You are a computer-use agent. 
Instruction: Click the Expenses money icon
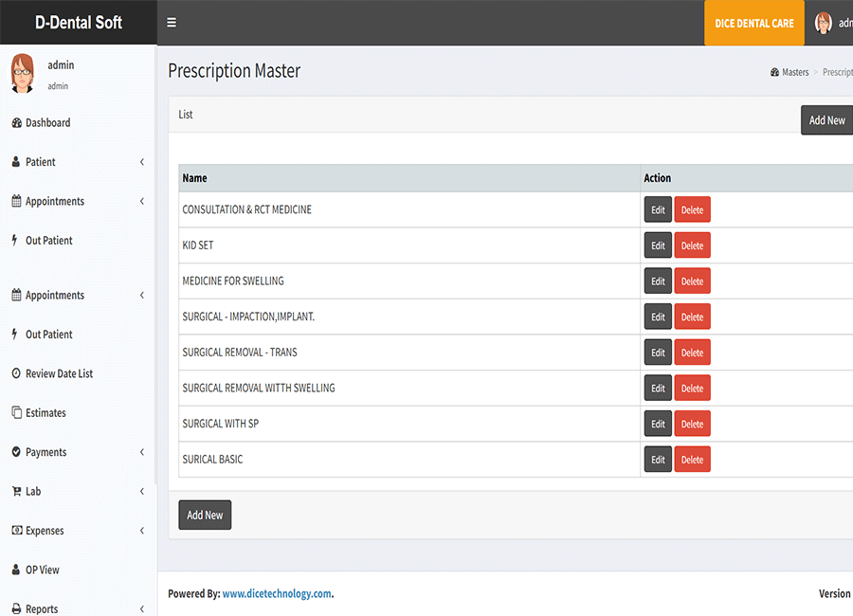[x=16, y=531]
